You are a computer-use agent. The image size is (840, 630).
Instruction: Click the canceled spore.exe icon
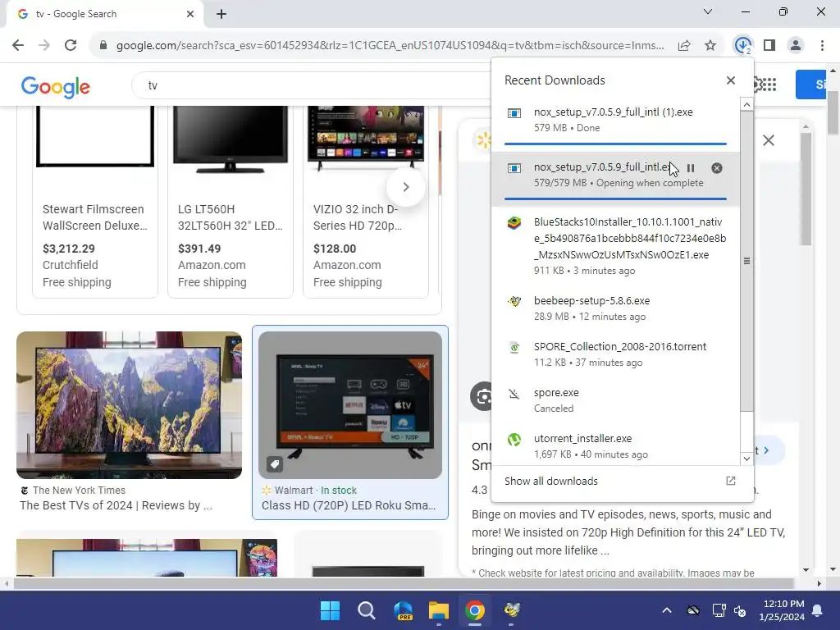coord(514,395)
